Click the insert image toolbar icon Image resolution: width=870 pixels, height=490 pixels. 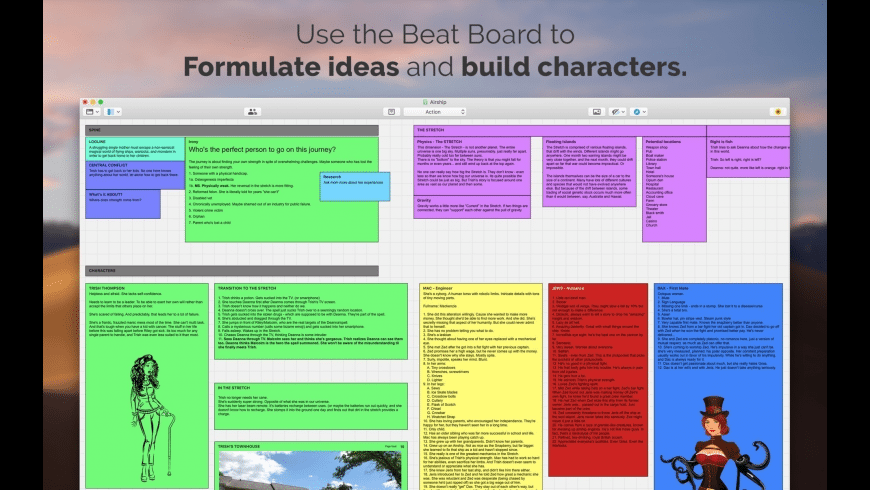[596, 112]
